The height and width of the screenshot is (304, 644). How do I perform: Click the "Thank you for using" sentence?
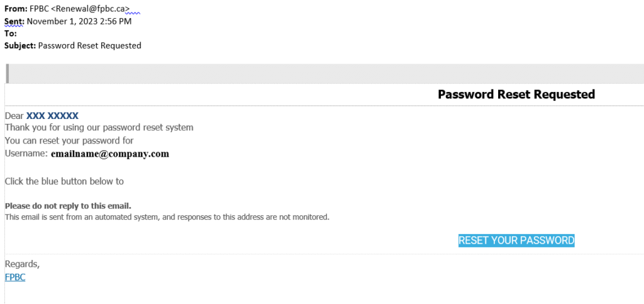[x=99, y=128]
